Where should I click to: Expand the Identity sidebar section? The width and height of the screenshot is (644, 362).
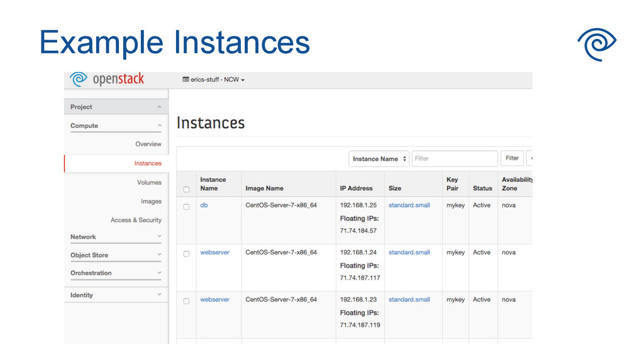[x=116, y=295]
